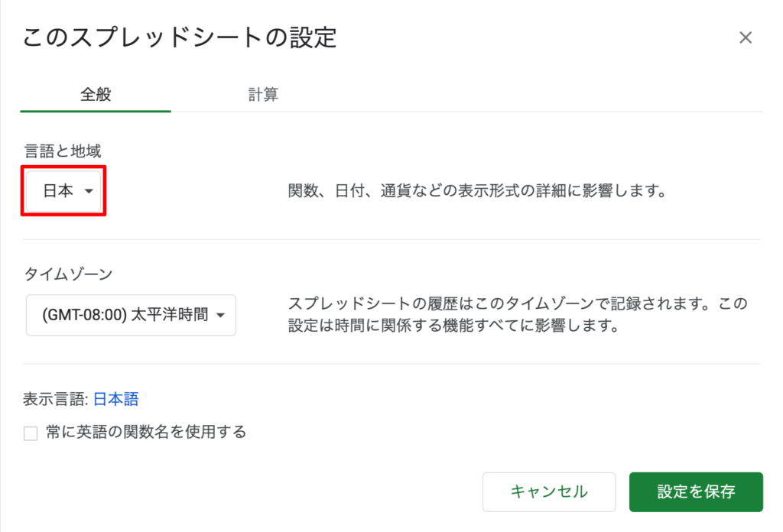The image size is (783, 532).
Task: Open the 日本 locale dropdown
Action: coord(63,191)
